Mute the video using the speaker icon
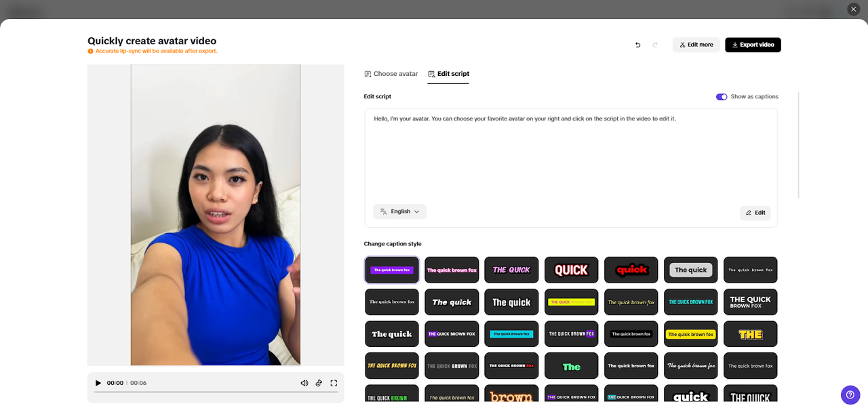Viewport: 868px width, 412px height. [304, 382]
